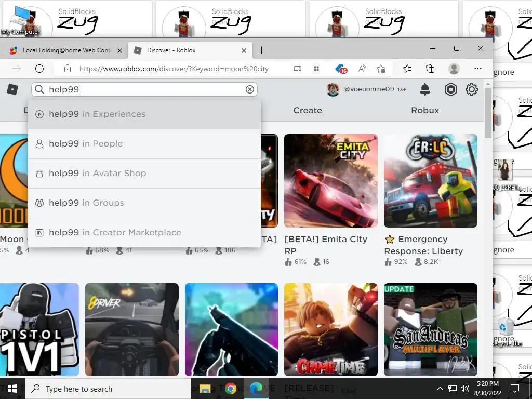Open the Create page link

point(308,110)
